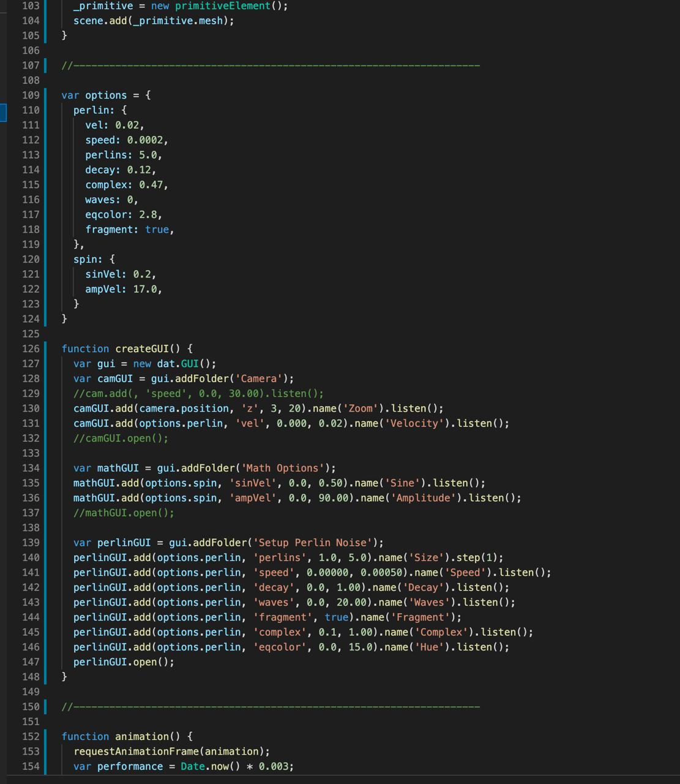Click on 'scene.add(_primitive.mesh)' statement
This screenshot has width=680, height=784.
(154, 20)
